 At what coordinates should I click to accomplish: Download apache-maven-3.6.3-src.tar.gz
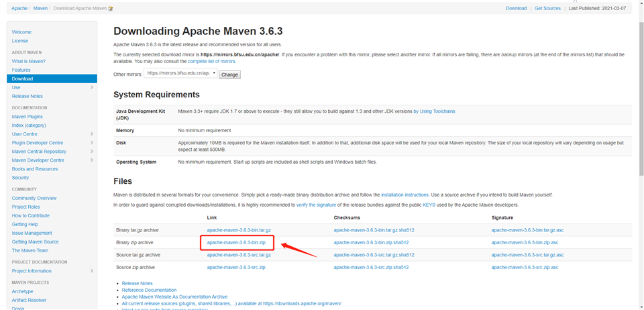click(x=239, y=255)
